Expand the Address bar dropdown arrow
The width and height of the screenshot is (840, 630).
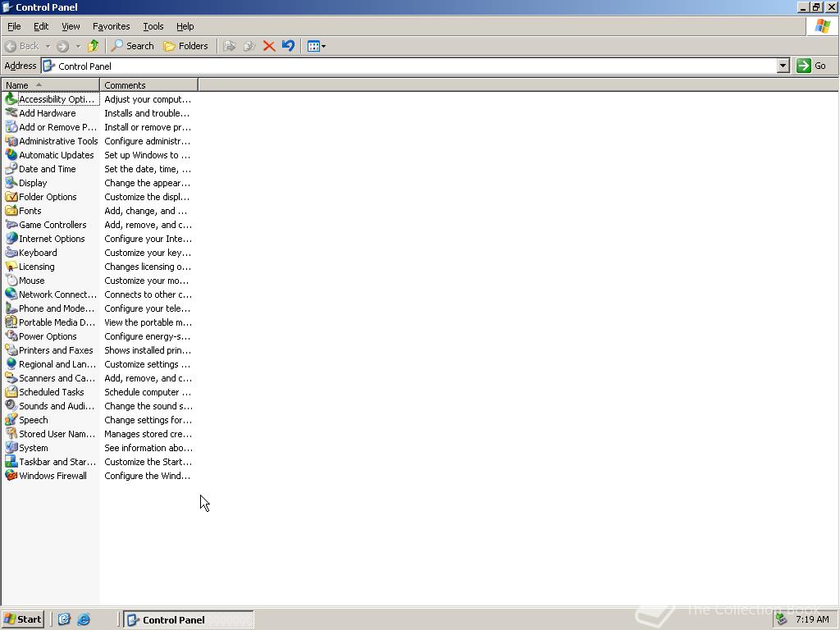tap(783, 66)
